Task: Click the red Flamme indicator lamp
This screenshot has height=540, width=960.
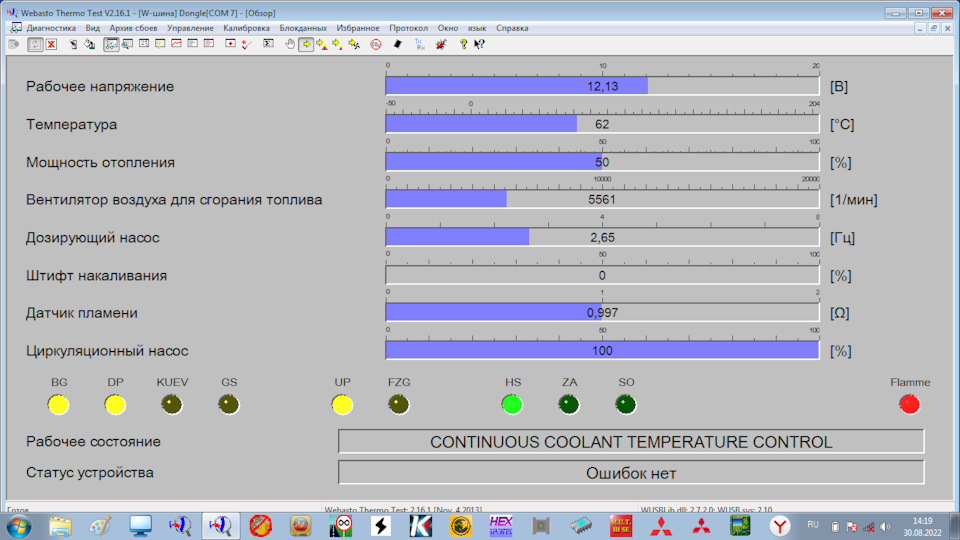Action: pos(910,405)
